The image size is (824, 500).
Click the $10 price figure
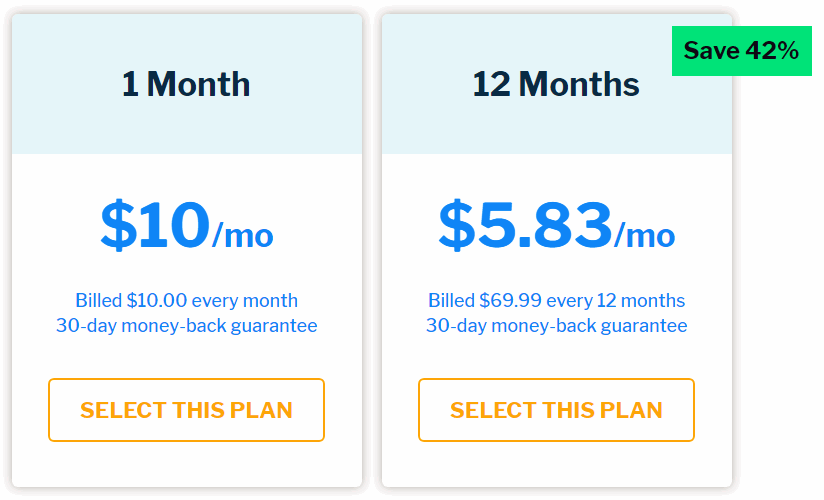156,225
